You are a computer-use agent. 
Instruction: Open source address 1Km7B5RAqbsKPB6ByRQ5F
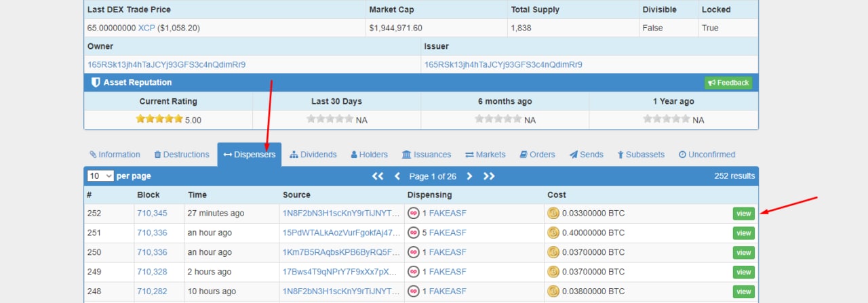tap(341, 252)
